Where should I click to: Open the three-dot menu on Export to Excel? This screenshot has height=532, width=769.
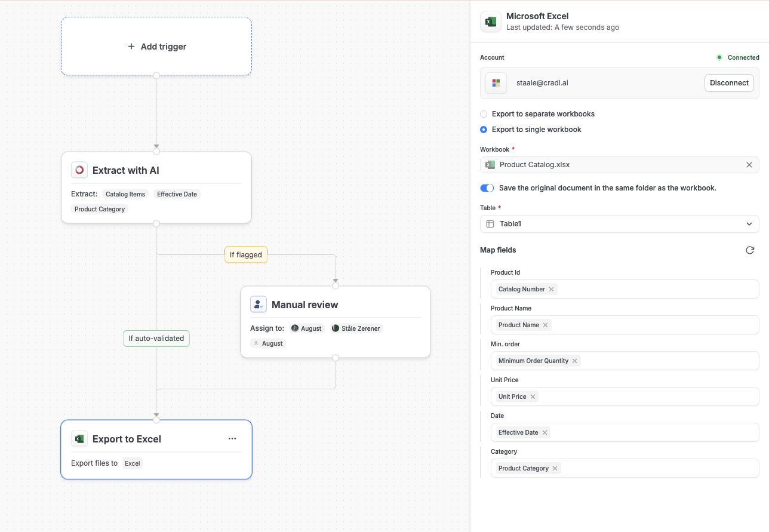[232, 439]
